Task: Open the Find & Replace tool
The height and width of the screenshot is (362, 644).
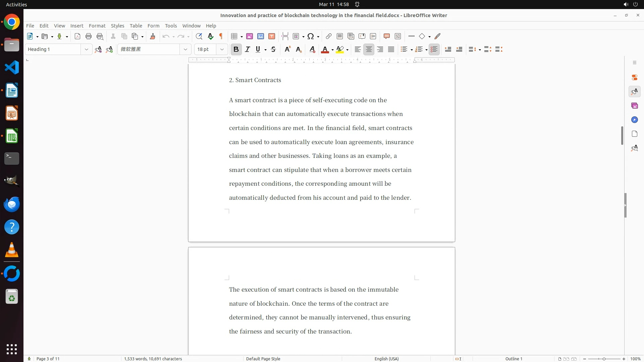Action: 199,36
